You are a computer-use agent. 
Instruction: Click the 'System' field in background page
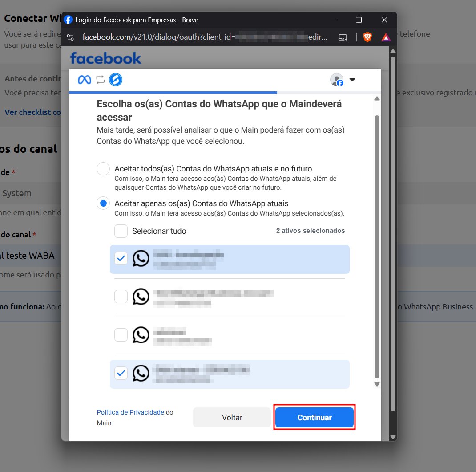31,193
